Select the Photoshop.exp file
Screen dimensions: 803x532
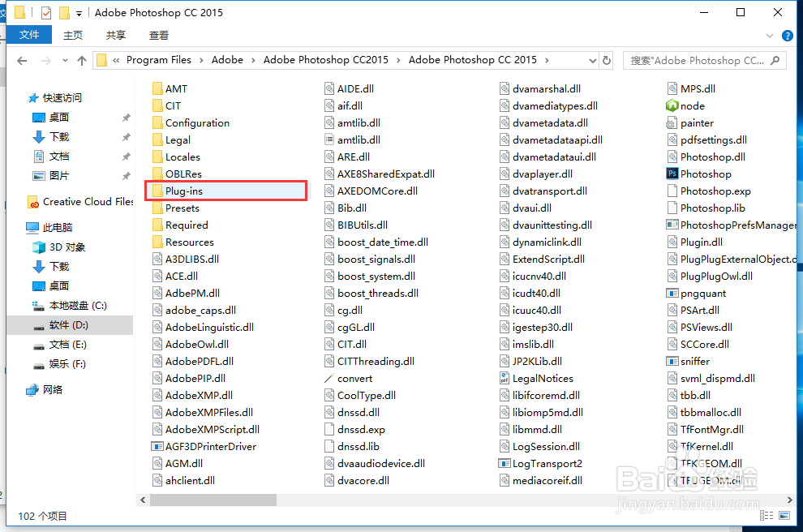(709, 191)
